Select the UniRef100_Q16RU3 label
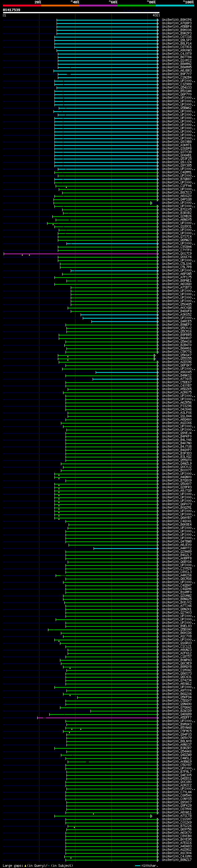The width and height of the screenshot is (197, 868). pos(177,643)
